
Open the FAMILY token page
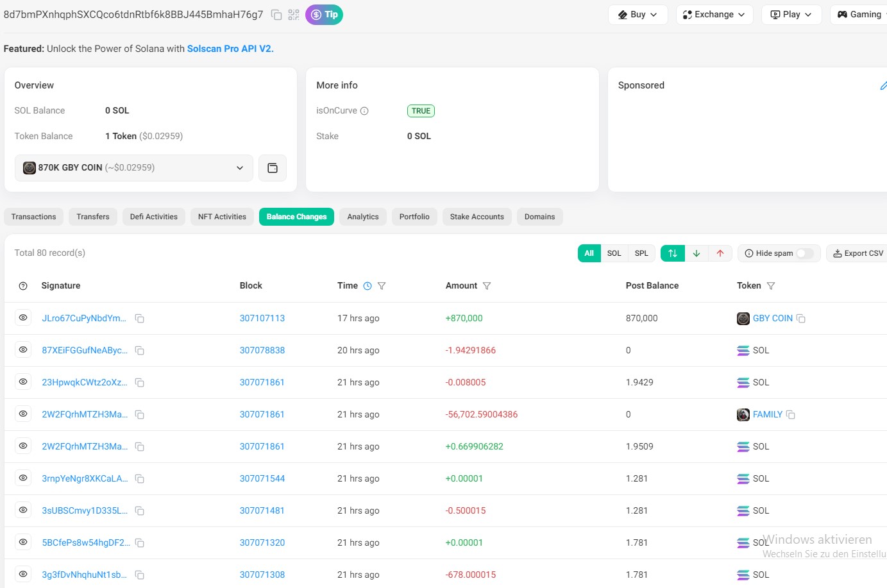click(768, 414)
